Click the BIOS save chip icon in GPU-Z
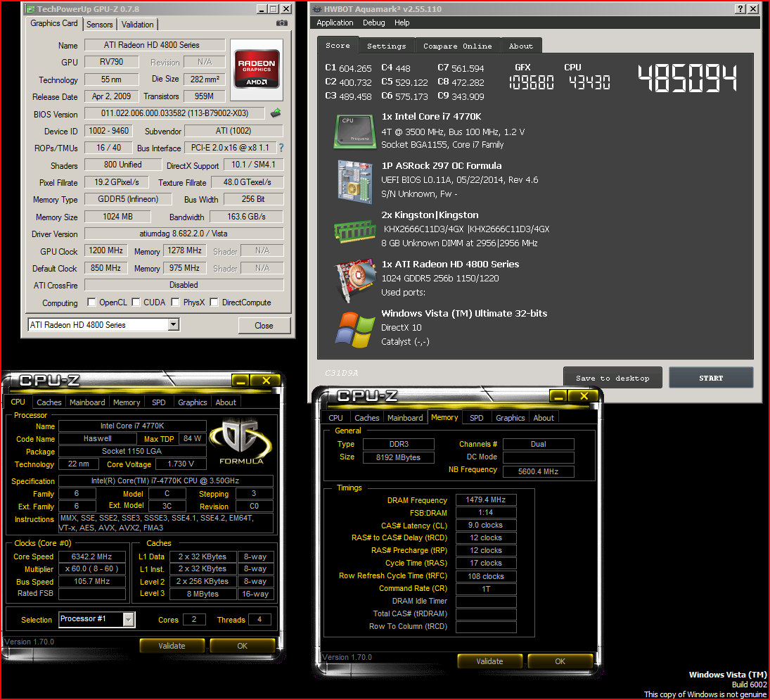 (x=276, y=113)
